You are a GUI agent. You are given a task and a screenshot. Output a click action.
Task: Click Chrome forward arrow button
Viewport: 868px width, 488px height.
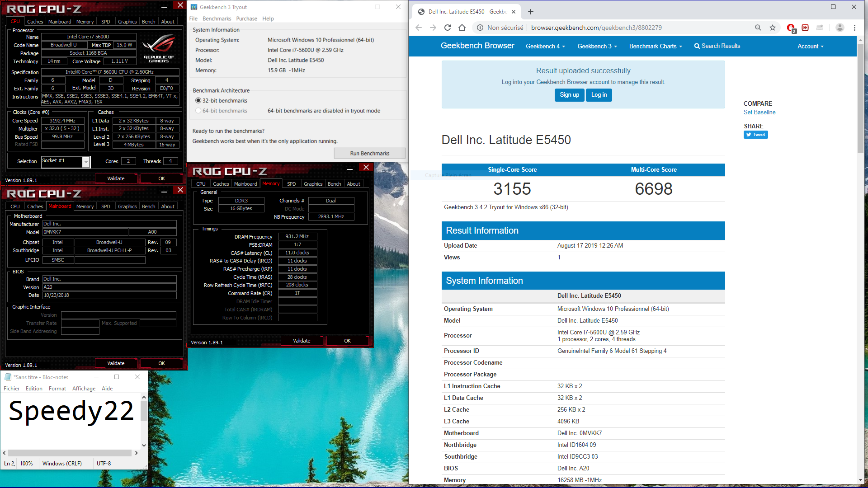tap(433, 28)
